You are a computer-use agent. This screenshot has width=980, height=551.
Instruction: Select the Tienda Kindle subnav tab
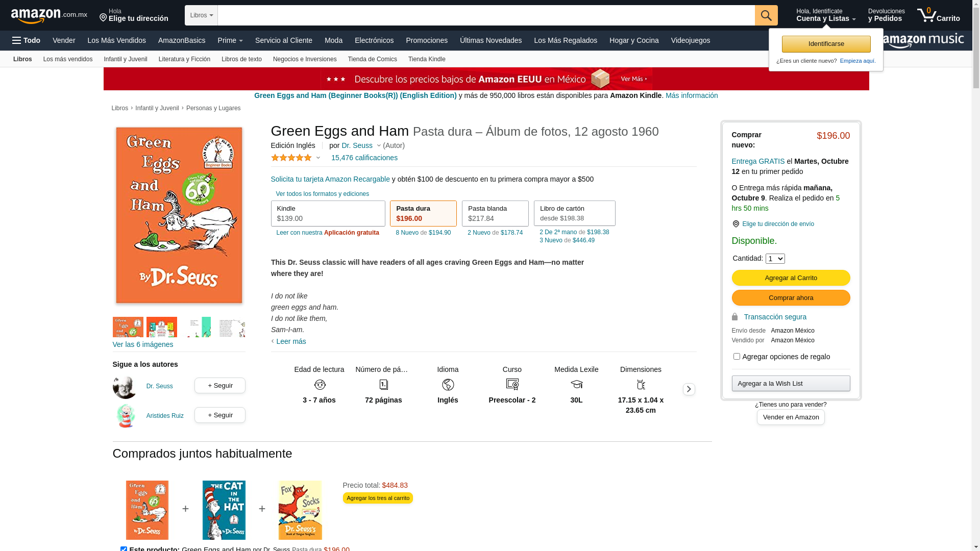tap(427, 59)
